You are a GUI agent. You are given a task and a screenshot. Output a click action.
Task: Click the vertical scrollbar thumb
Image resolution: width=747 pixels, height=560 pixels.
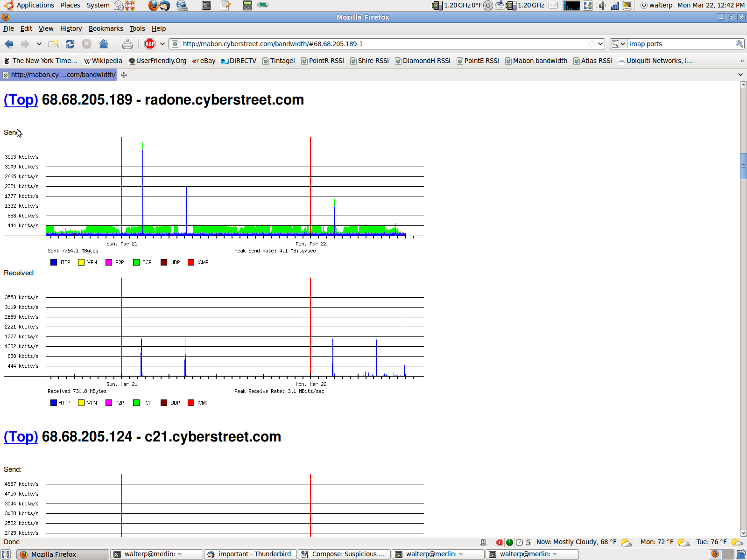[x=743, y=166]
